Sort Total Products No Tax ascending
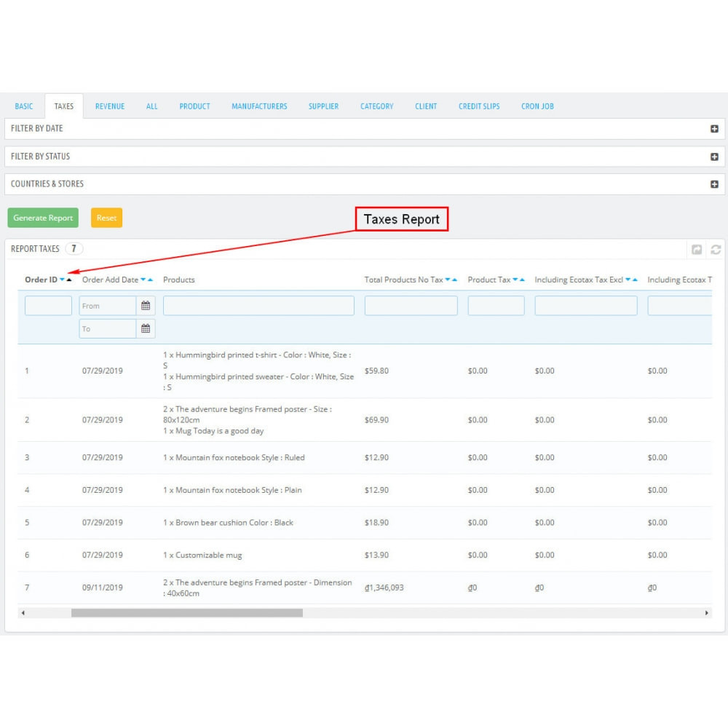The width and height of the screenshot is (728, 728). [454, 280]
